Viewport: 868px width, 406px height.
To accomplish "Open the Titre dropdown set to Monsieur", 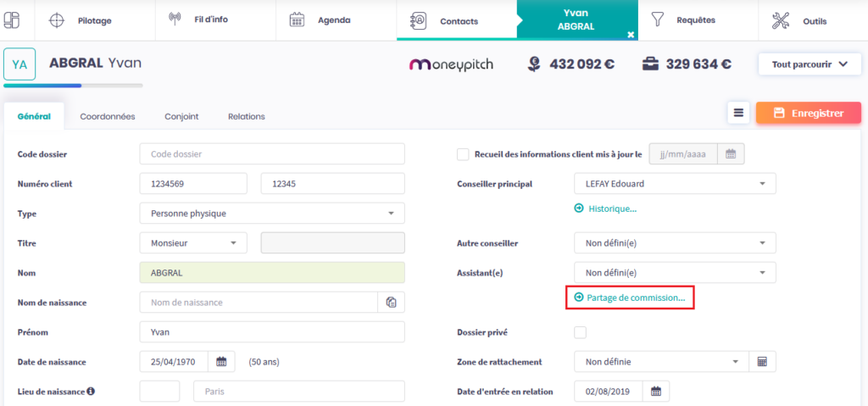I will pyautogui.click(x=193, y=243).
